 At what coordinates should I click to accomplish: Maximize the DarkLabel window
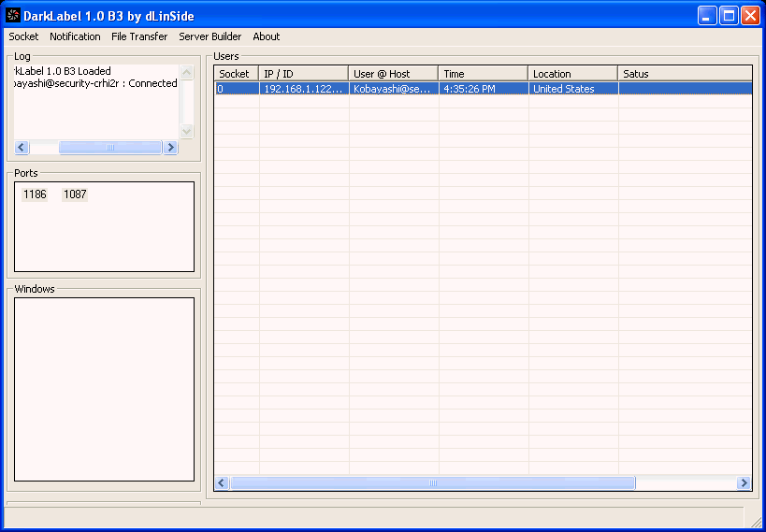pyautogui.click(x=728, y=15)
